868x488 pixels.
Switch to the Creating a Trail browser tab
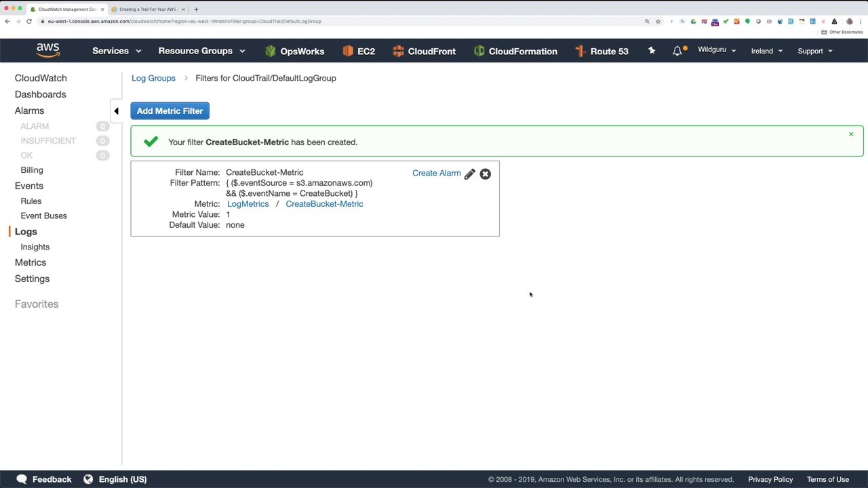[148, 9]
